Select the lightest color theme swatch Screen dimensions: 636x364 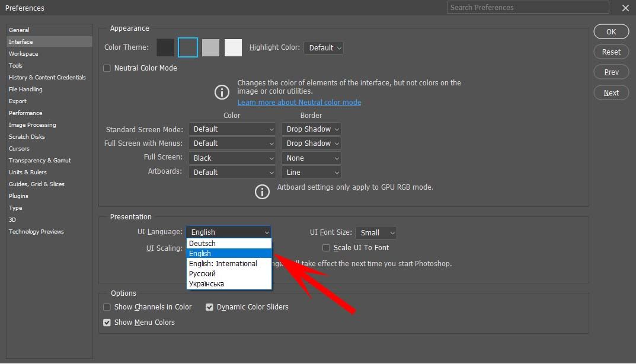pyautogui.click(x=233, y=47)
